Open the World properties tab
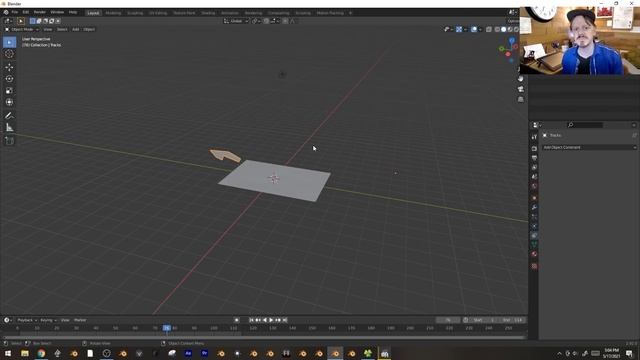 [534, 186]
